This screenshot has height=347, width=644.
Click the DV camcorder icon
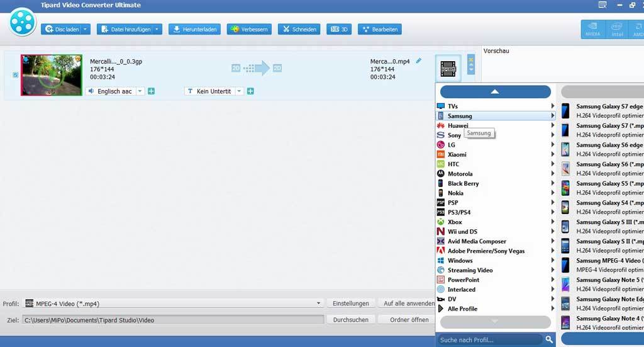441,299
